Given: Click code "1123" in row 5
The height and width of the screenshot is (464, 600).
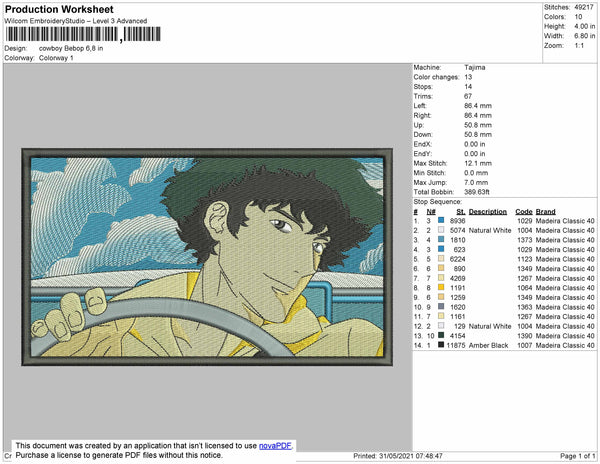Looking at the screenshot, I should pos(525,259).
